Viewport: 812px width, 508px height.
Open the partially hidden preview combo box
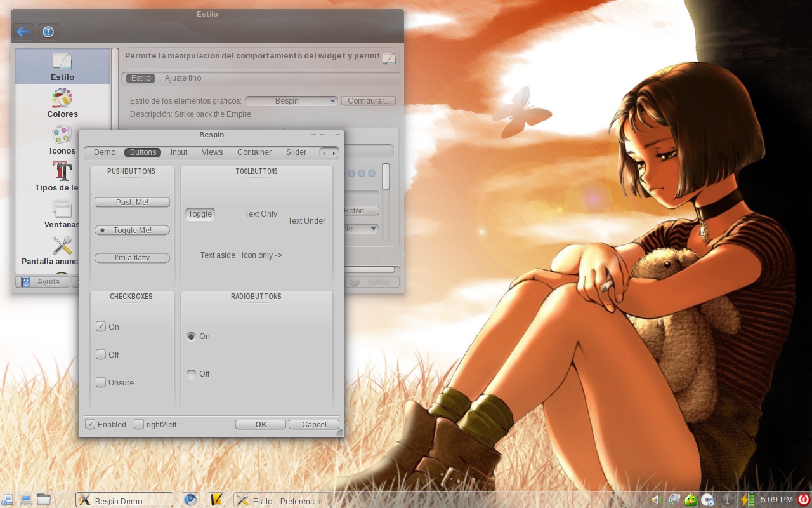(x=360, y=228)
